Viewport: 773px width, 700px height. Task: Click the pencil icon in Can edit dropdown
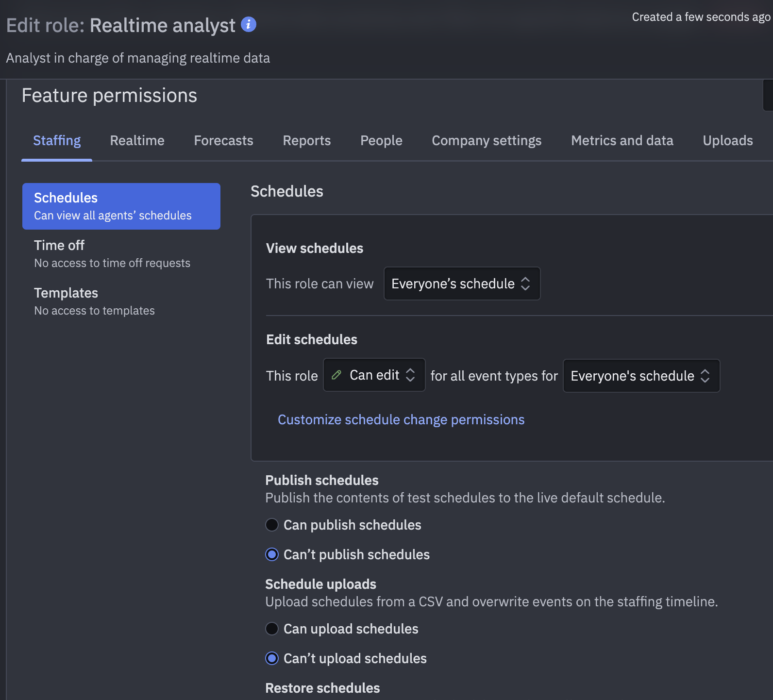coord(336,375)
